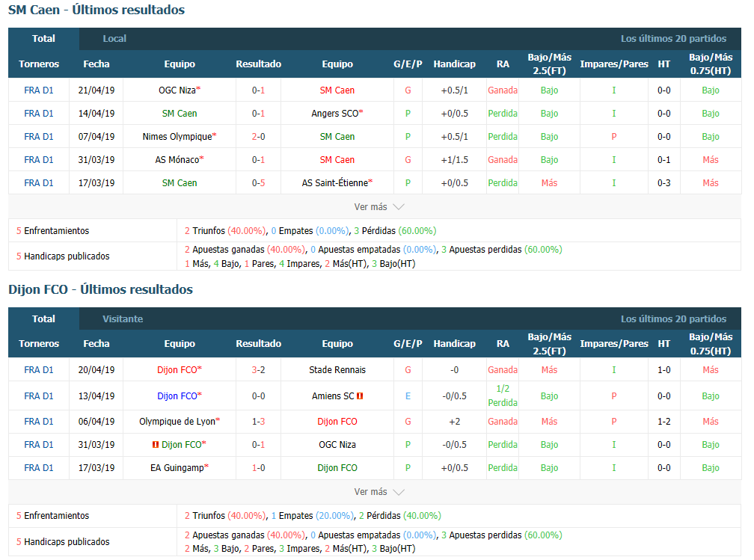The width and height of the screenshot is (754, 560).
Task: Open FRA D1 league link for 14/04/19
Action: pyautogui.click(x=38, y=114)
